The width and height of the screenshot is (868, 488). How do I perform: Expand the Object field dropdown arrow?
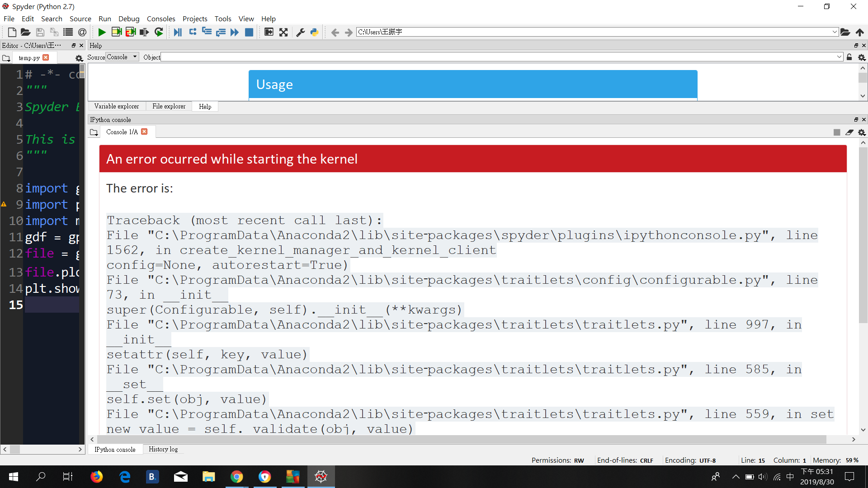point(840,57)
